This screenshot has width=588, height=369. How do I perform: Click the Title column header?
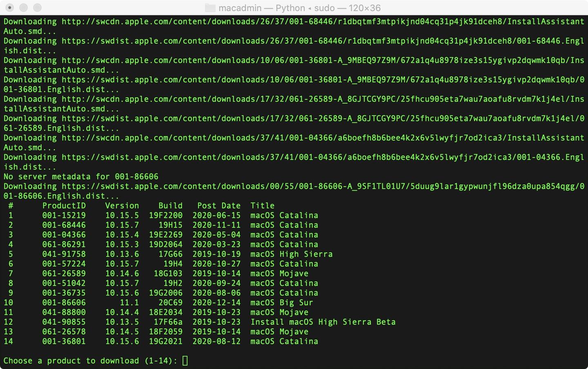[x=262, y=206]
